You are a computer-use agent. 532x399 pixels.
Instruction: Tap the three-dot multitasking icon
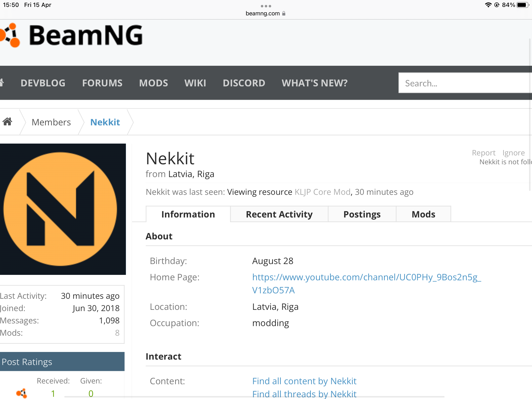point(266,6)
